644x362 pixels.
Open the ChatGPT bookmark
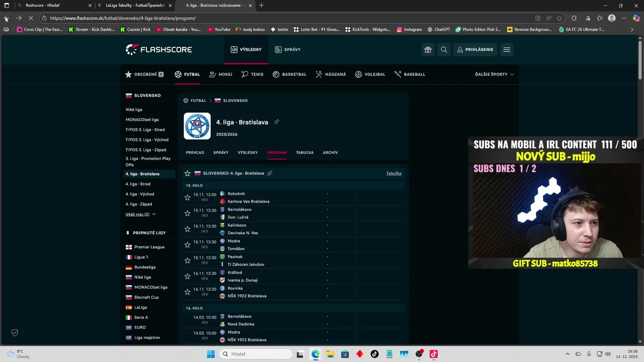coord(439,30)
